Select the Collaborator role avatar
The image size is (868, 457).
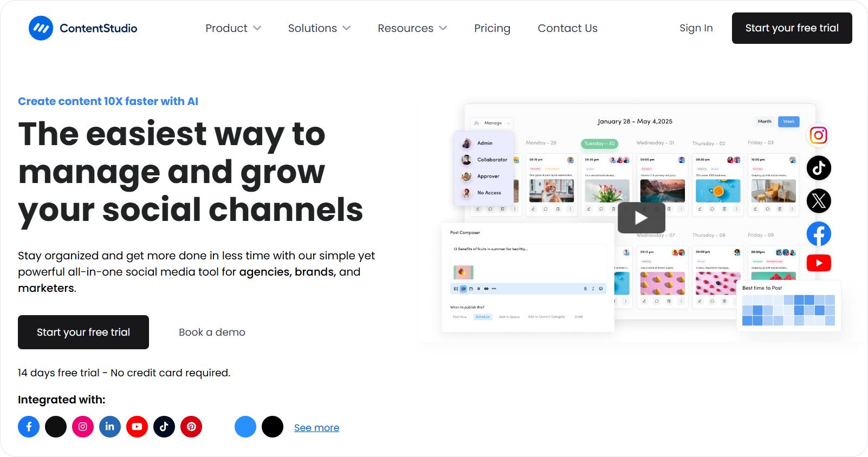(466, 160)
